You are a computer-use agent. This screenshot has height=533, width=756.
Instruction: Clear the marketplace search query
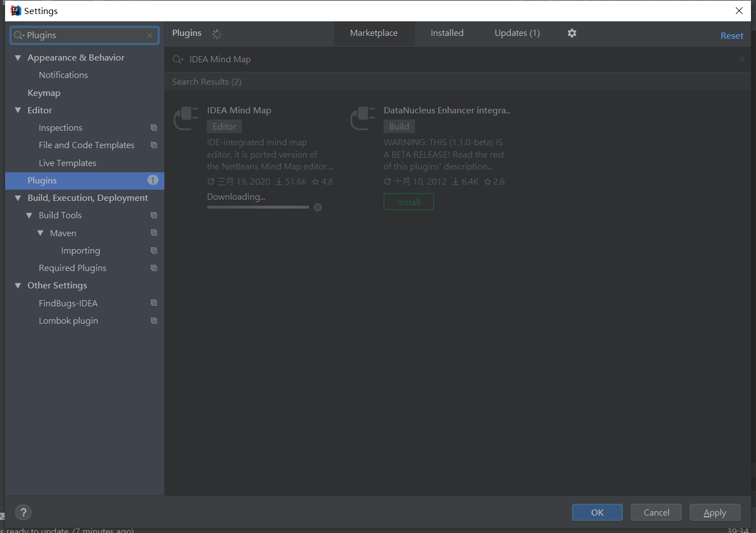coord(741,59)
